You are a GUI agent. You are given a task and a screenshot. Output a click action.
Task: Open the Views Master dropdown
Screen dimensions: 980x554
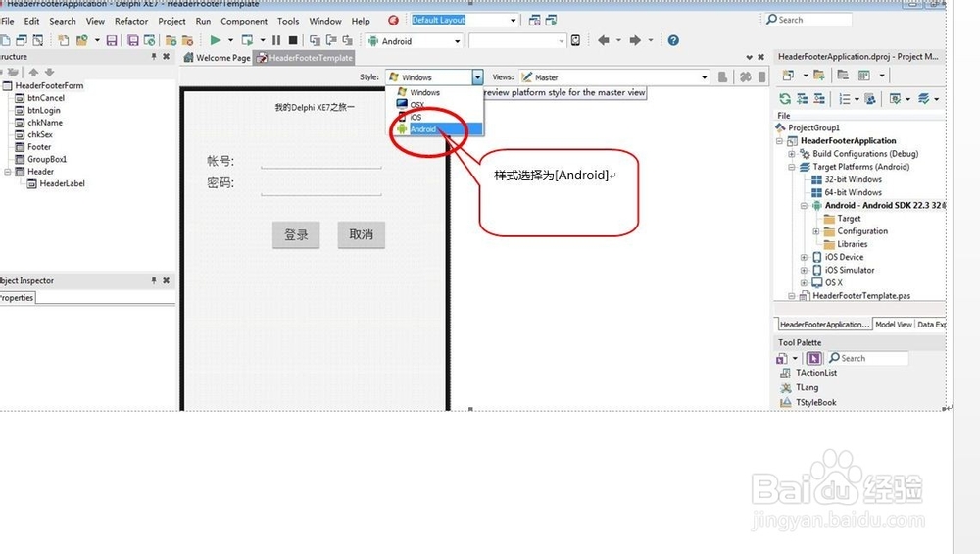coord(705,76)
